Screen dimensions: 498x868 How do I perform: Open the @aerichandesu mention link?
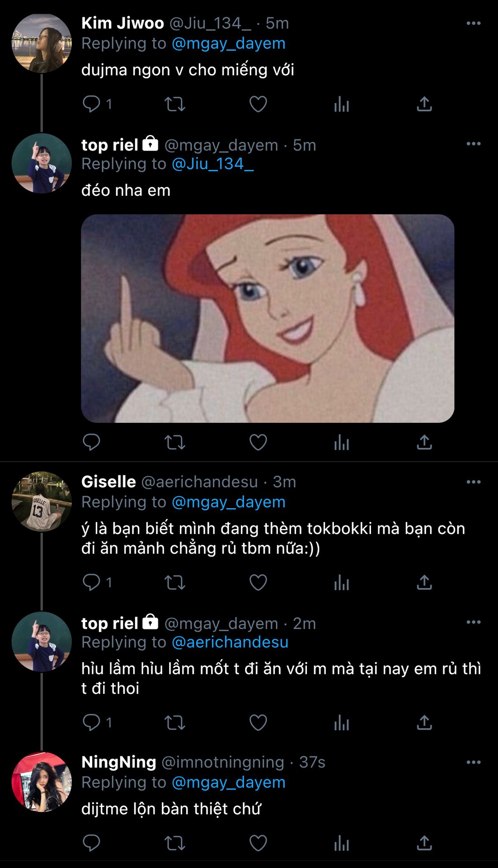[230, 642]
